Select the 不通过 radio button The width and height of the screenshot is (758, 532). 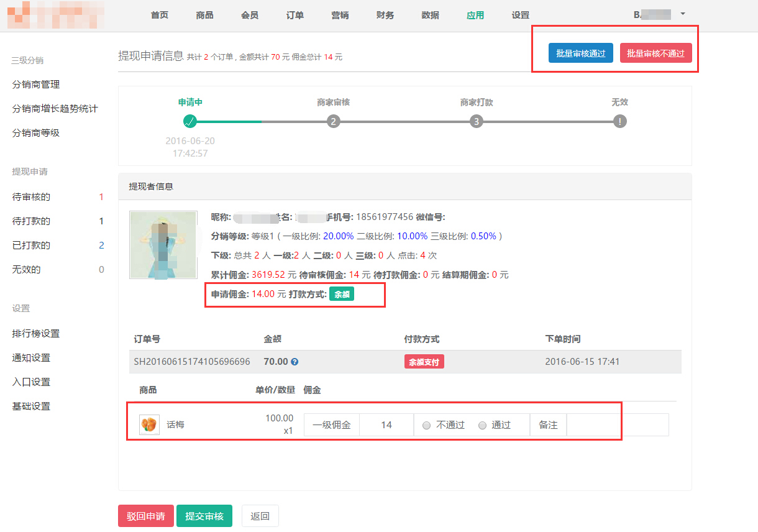click(426, 426)
